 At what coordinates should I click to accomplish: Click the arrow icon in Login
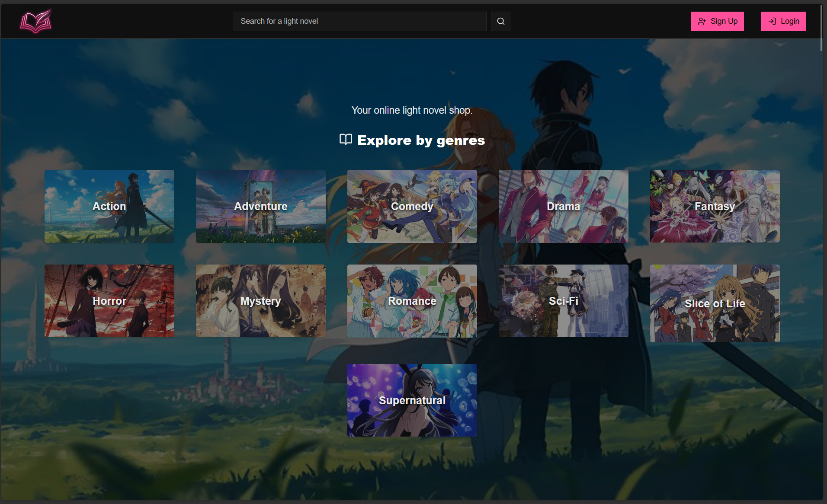[x=772, y=21]
